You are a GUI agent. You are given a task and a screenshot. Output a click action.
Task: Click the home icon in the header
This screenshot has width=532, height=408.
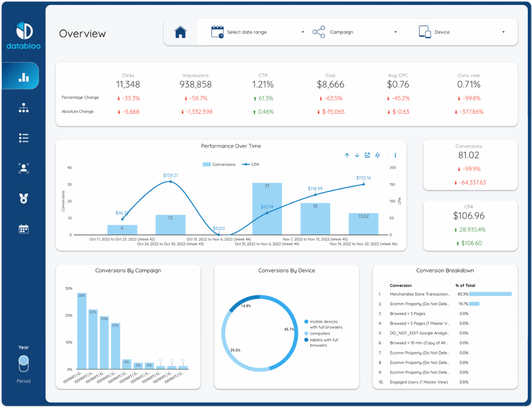(180, 32)
